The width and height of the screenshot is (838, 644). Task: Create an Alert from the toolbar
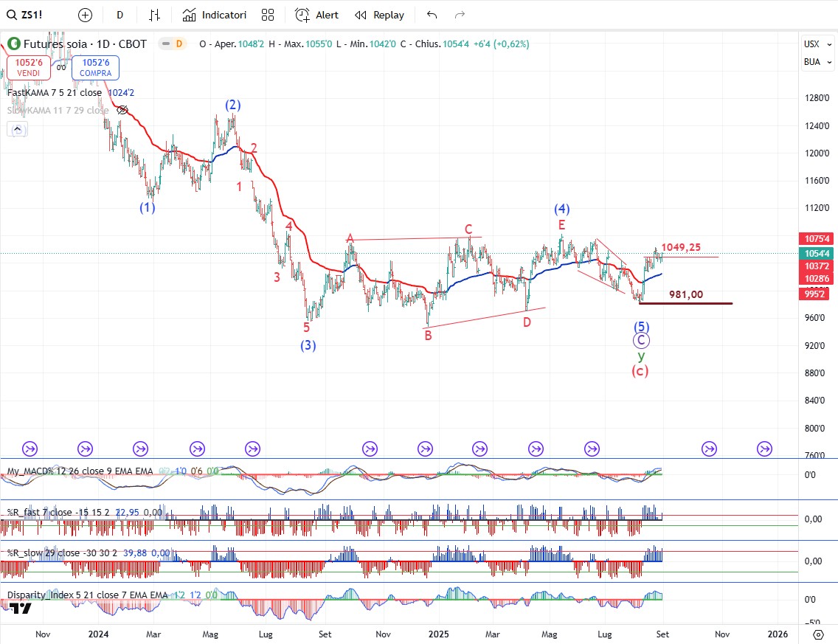coord(317,15)
